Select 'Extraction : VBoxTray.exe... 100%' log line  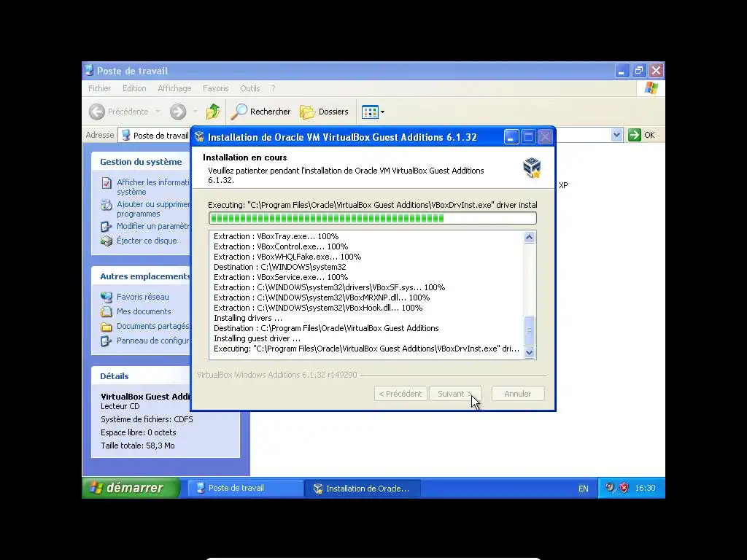pos(276,237)
